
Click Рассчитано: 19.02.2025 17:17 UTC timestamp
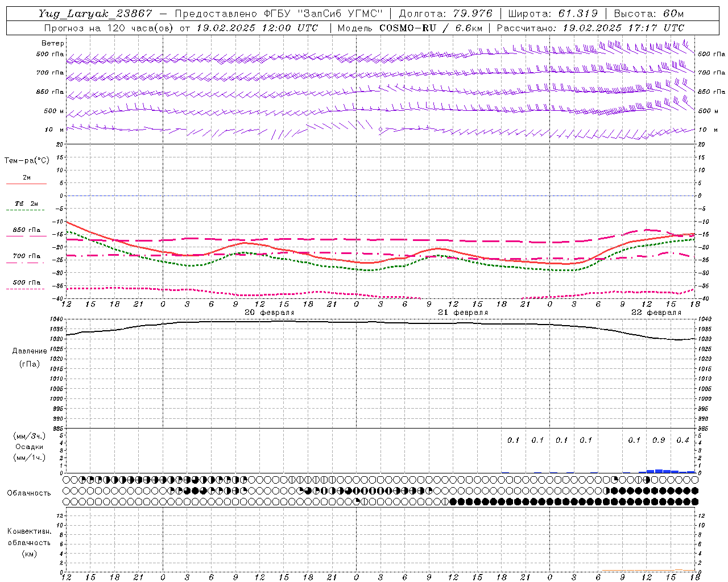point(590,28)
